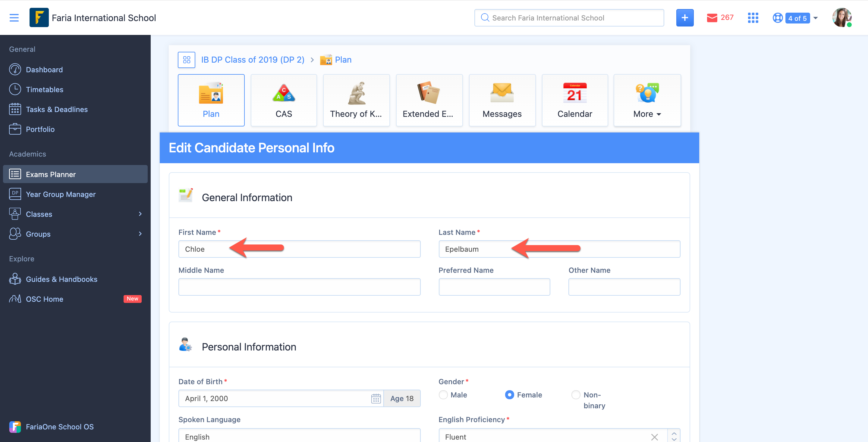Open the Messages tab tile
The height and width of the screenshot is (442, 868).
click(x=502, y=100)
